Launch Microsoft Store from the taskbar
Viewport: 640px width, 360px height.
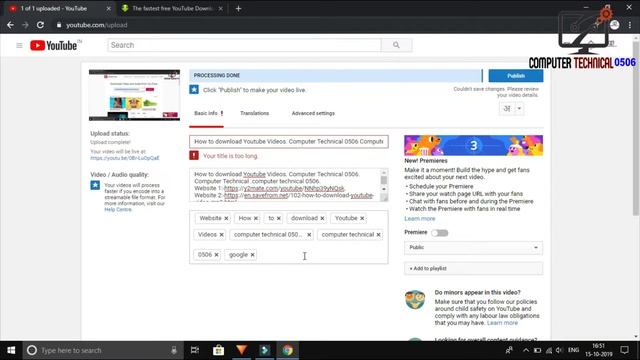(218, 350)
